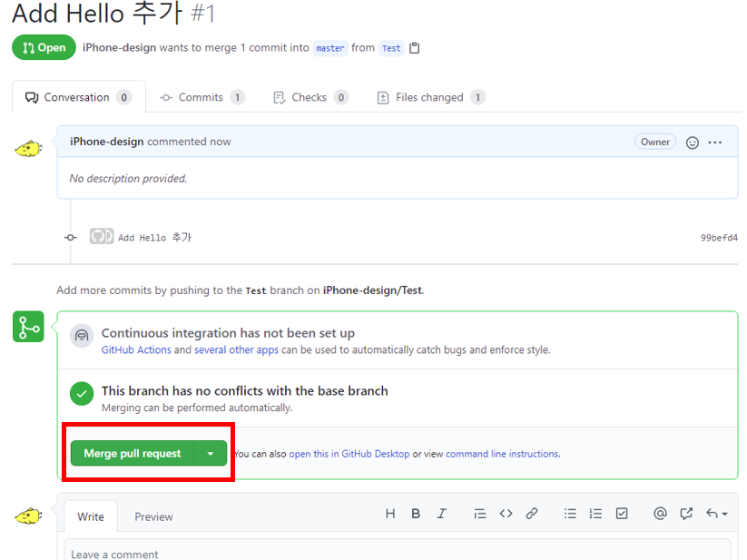
Task: Select the Write tab
Action: pyautogui.click(x=91, y=516)
